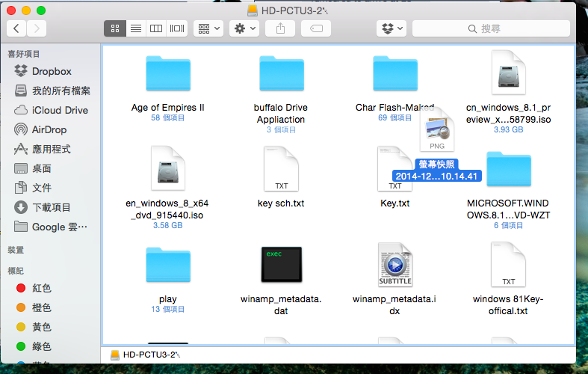The height and width of the screenshot is (374, 588).
Task: Switch to column view
Action: [156, 28]
